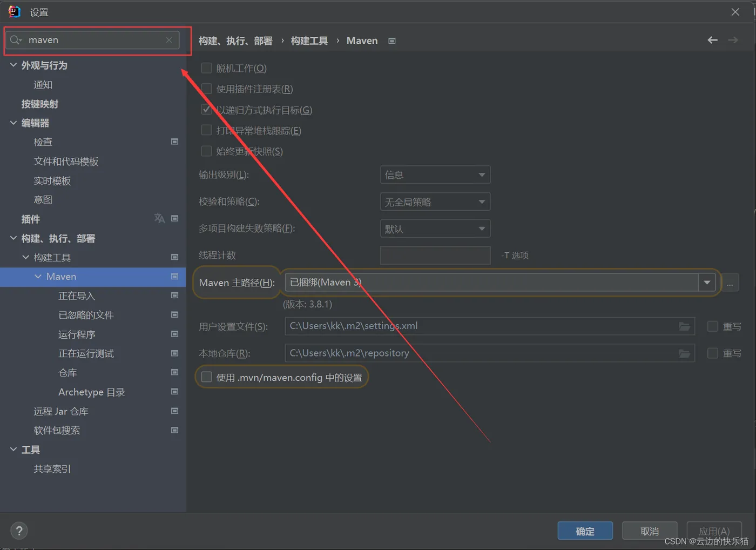Open 输出级别 dropdown showing 信息
756x550 pixels.
435,175
